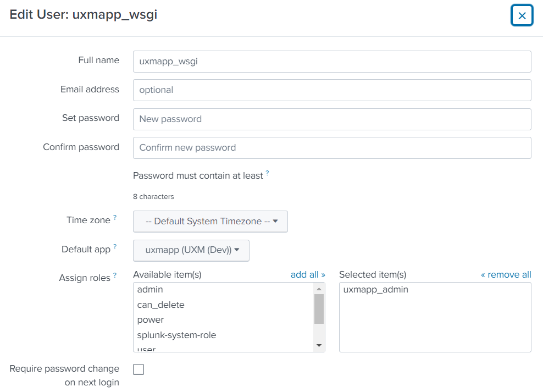Viewport: 543px width, 392px height.
Task: Click the add all link
Action: [x=308, y=275]
